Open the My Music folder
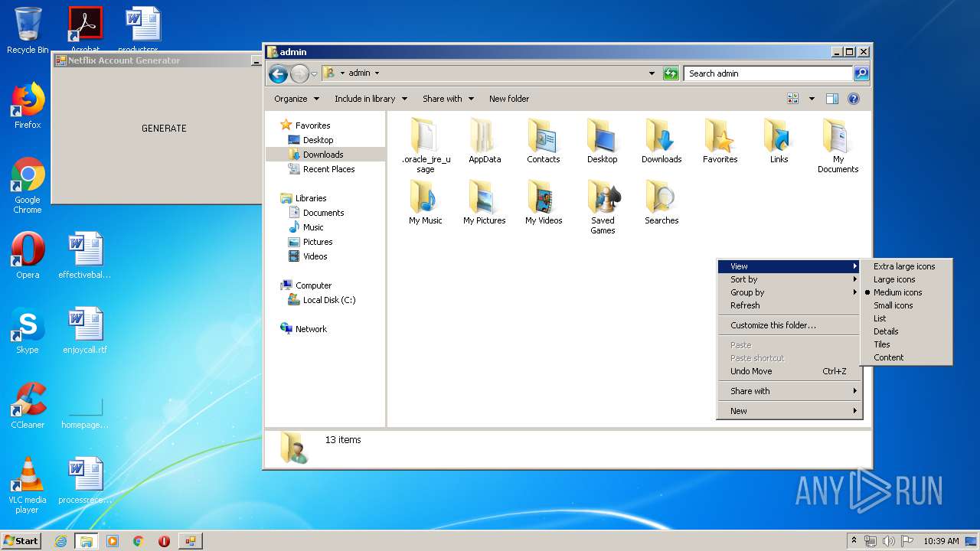Viewport: 980px width, 551px height. pos(426,202)
